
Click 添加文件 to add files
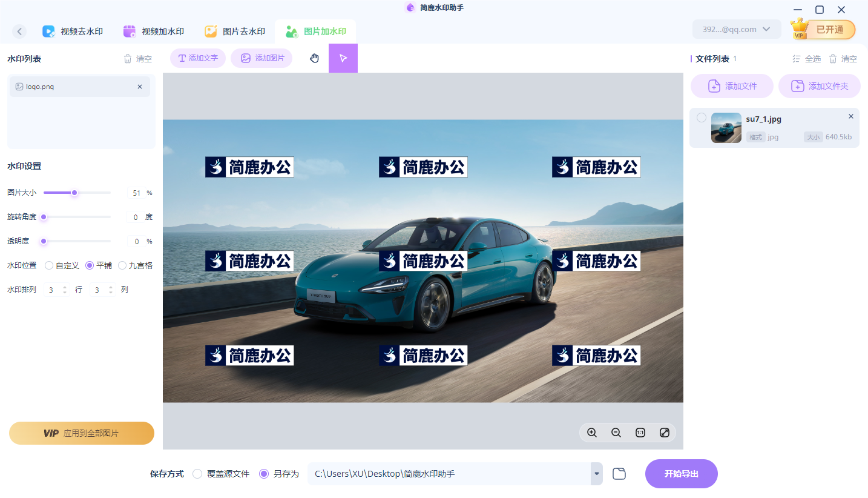[732, 85]
